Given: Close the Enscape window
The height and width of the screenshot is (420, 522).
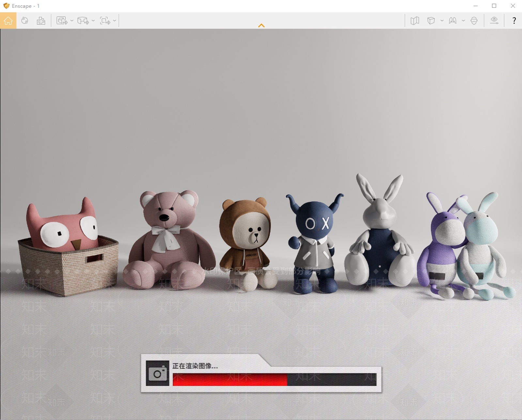Looking at the screenshot, I should (x=513, y=6).
